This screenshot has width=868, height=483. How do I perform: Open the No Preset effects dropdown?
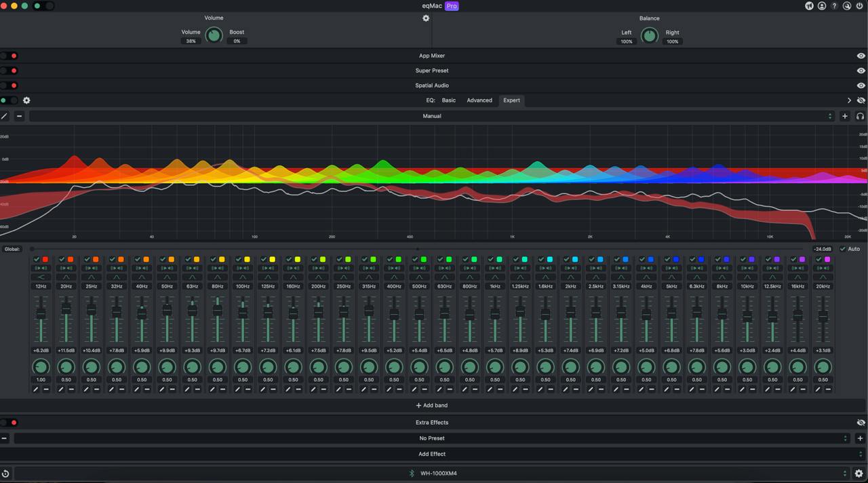432,438
